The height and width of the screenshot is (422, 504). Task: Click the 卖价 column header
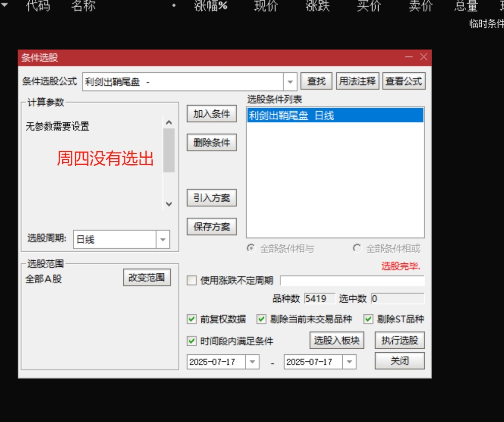421,6
